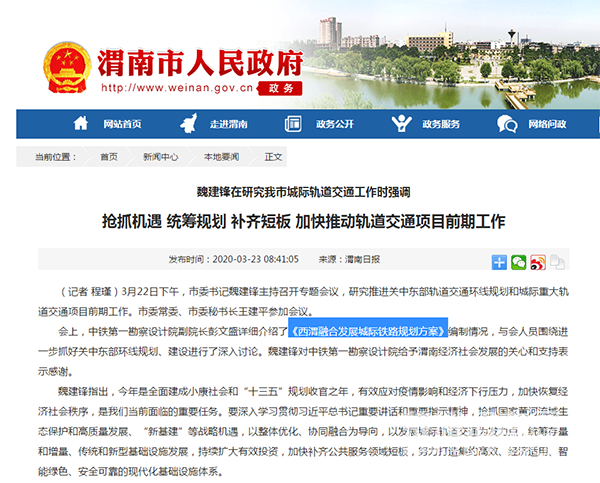Go to 首页 in breadcrumb
Viewport: 600px width, 483px height.
coord(109,157)
